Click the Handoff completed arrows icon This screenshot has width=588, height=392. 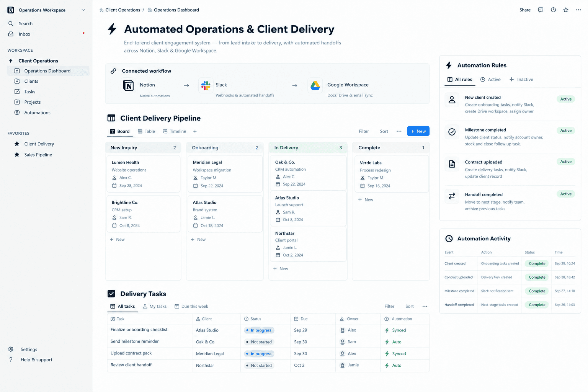pyautogui.click(x=452, y=196)
